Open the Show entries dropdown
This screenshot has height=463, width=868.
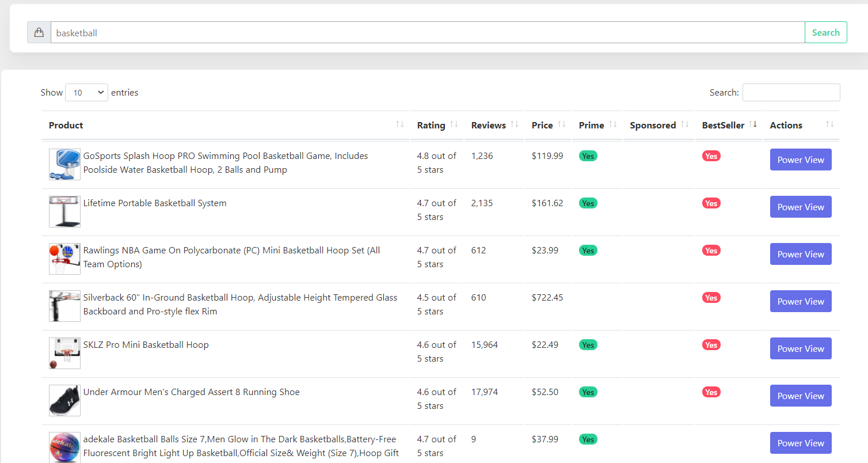[86, 93]
